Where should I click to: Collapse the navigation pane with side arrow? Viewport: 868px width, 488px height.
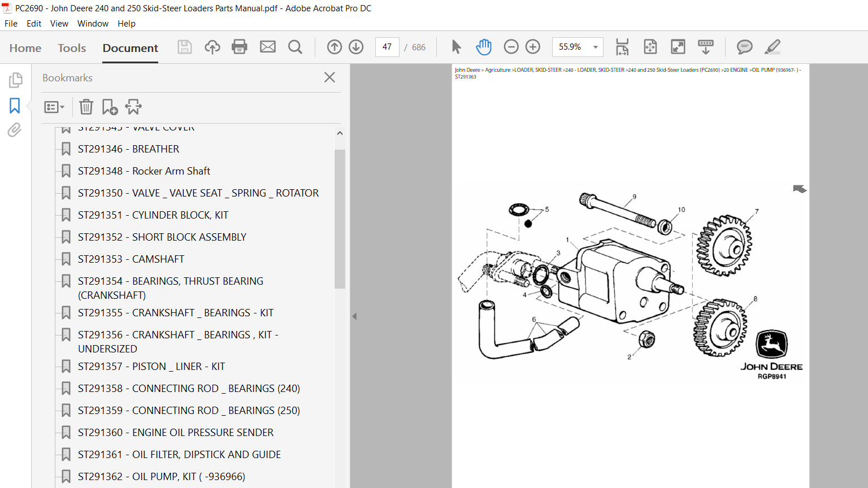[x=354, y=316]
